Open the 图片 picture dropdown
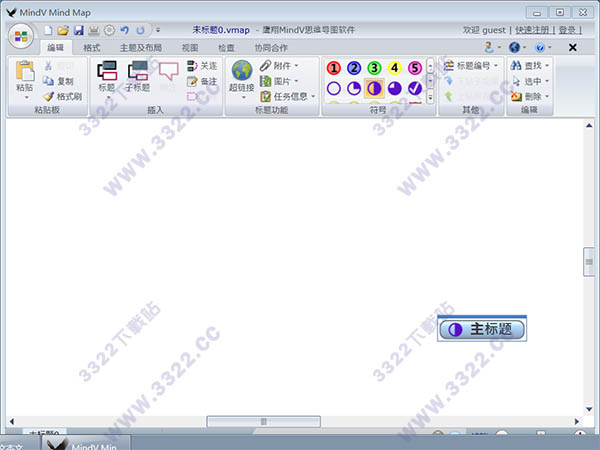 279,81
